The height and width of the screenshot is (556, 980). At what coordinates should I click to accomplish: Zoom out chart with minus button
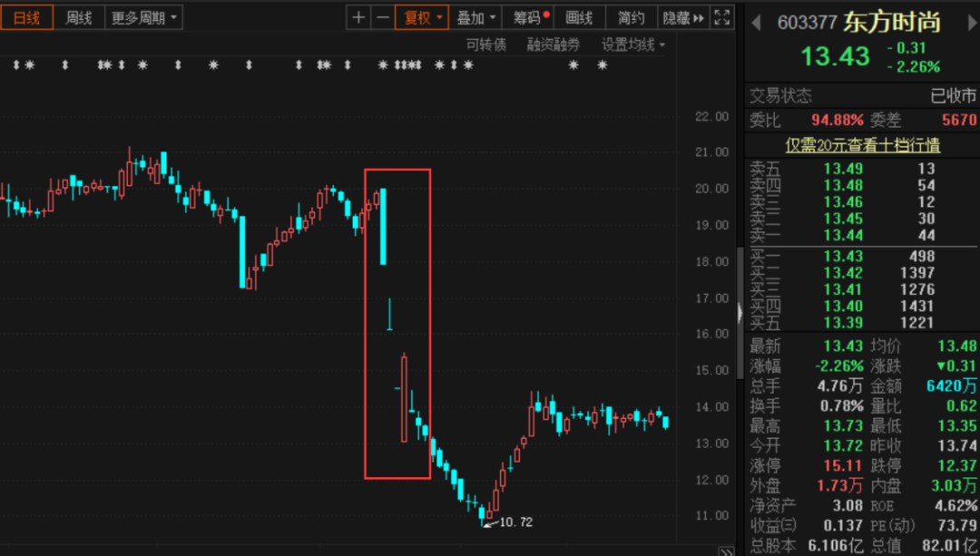383,17
